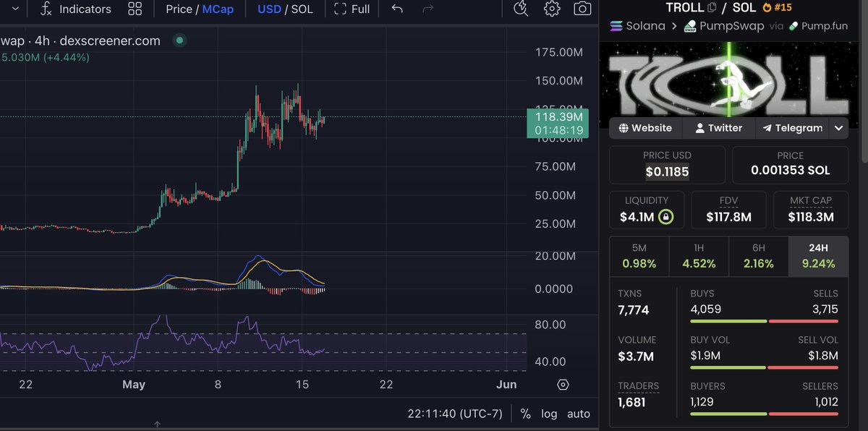This screenshot has width=868, height=431.
Task: Click the 175.00M price axis label
Action: [558, 53]
